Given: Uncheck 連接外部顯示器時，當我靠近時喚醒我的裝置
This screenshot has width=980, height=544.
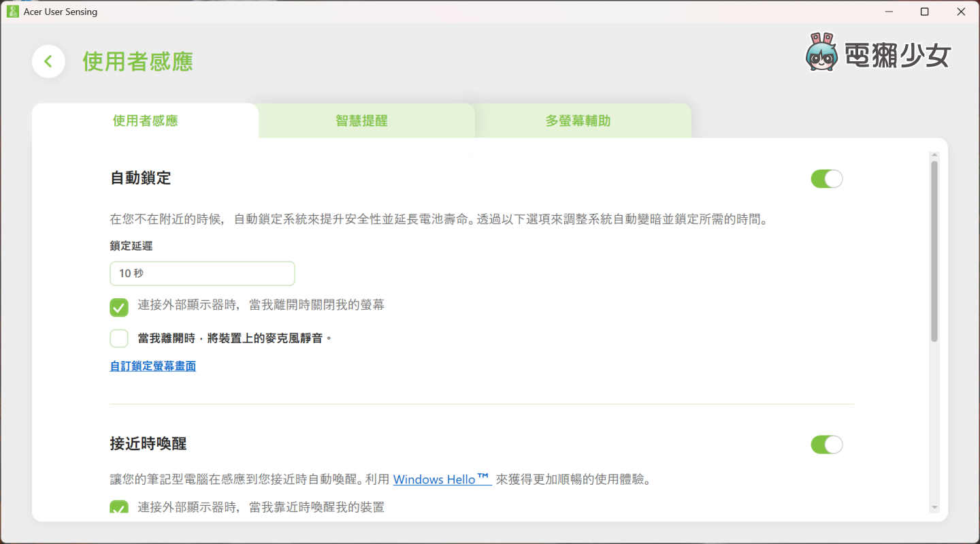Looking at the screenshot, I should click(x=119, y=508).
